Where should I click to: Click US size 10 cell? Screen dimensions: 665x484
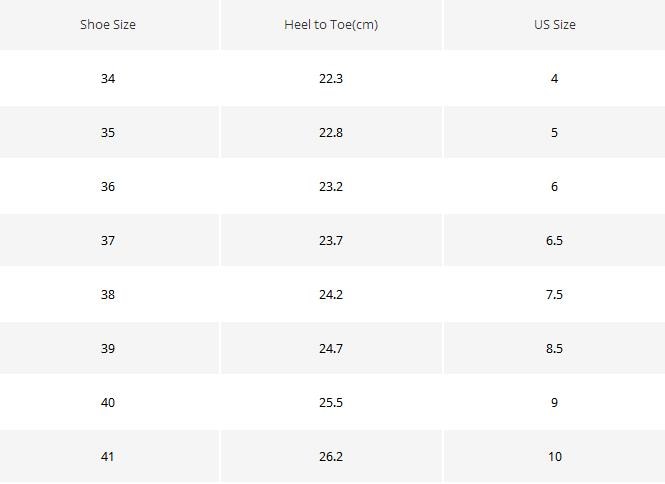554,456
